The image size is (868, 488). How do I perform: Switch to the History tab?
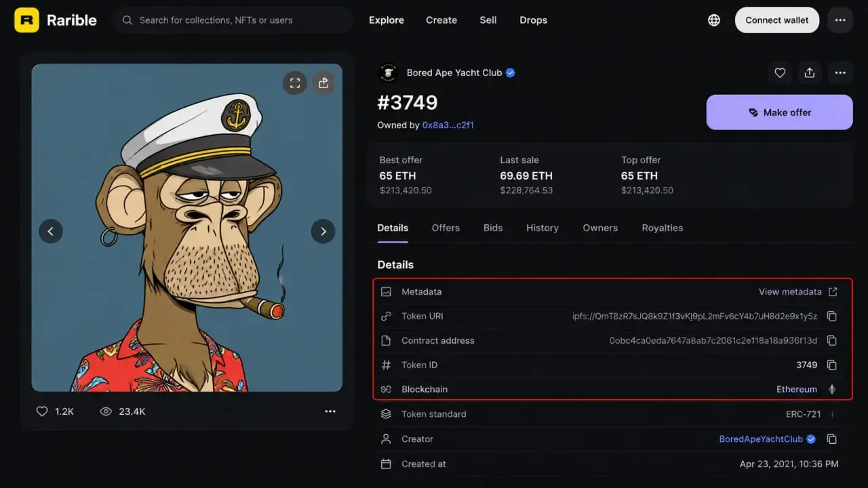click(x=542, y=228)
